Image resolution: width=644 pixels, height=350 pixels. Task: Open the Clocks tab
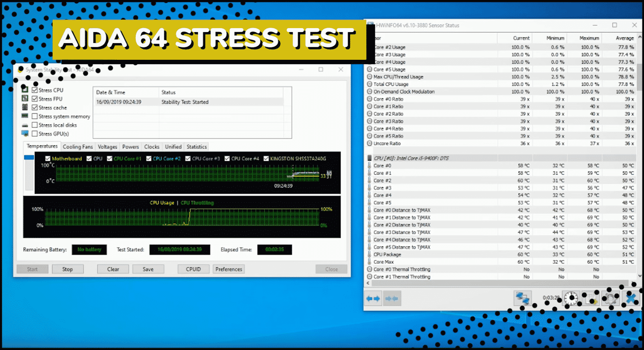(152, 146)
